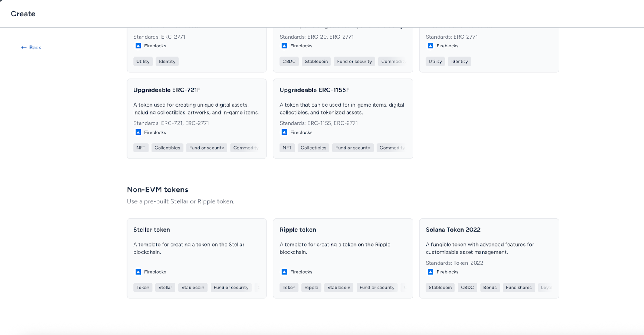Screen dimensions: 644x335
Task: Open the Upgradeable ERC-721F template card
Action: coord(197,119)
